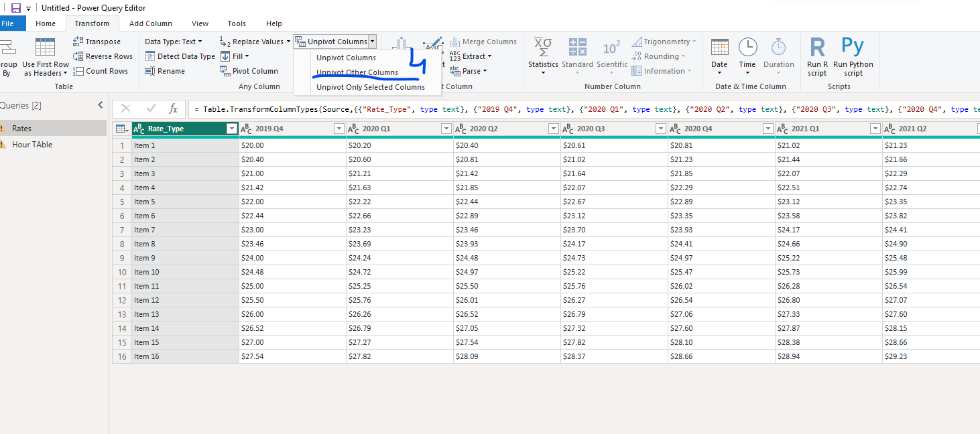Screen dimensions: 980x434
Task: Click Detect Data Type
Action: click(180, 56)
